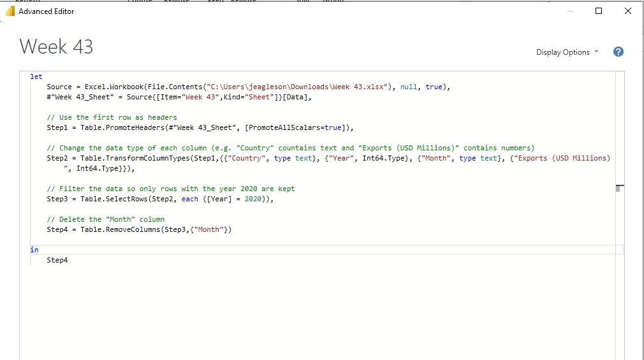Click the wrapped line ending with Int64.Type}})
This screenshot has width=644, height=360.
(99, 168)
